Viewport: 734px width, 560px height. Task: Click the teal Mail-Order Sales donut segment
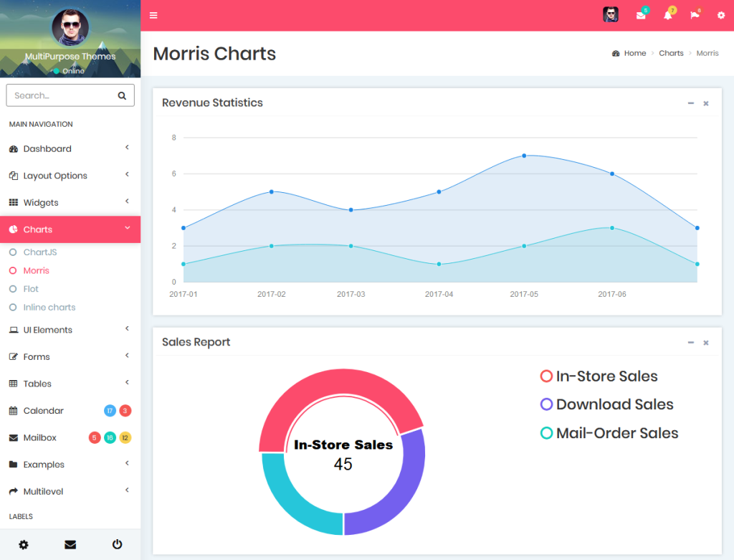292,501
